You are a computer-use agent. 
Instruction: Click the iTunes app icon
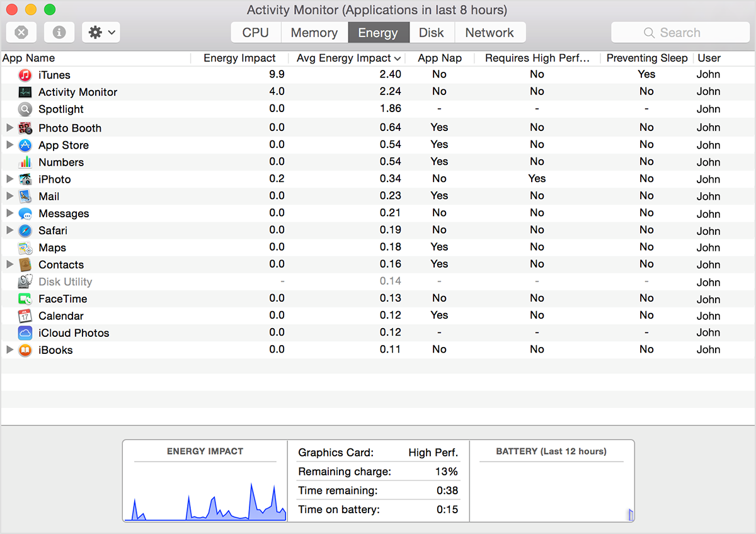pyautogui.click(x=25, y=75)
